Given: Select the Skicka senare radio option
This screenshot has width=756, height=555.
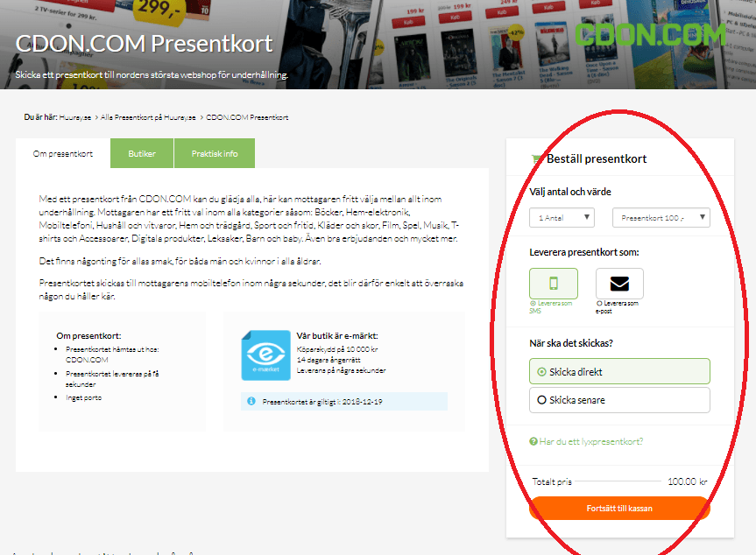Looking at the screenshot, I should point(619,400).
